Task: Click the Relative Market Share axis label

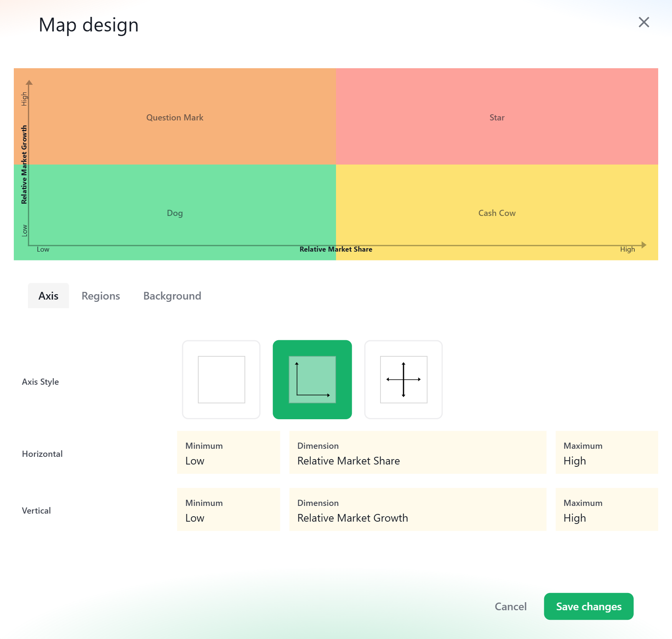Action: click(x=336, y=249)
